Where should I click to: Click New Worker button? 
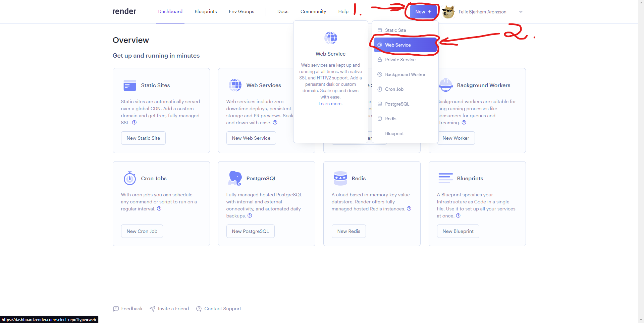pyautogui.click(x=456, y=138)
